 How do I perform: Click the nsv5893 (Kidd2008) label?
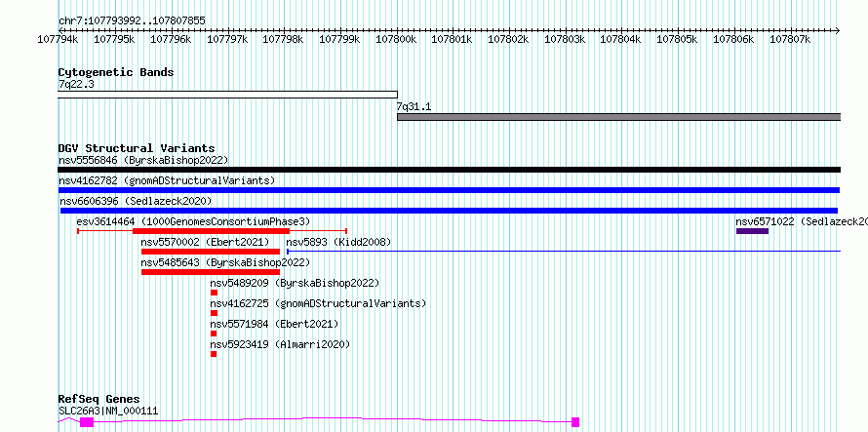tap(338, 242)
